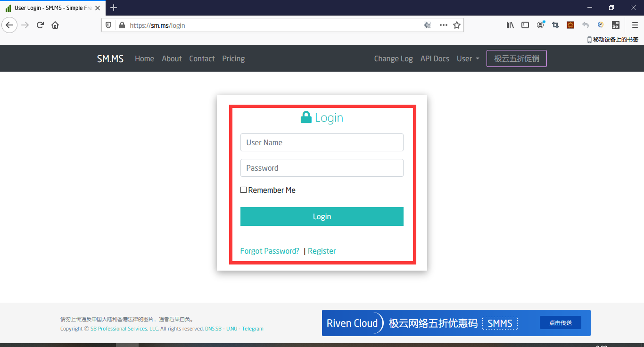
Task: Go to the browser home page
Action: coord(55,25)
